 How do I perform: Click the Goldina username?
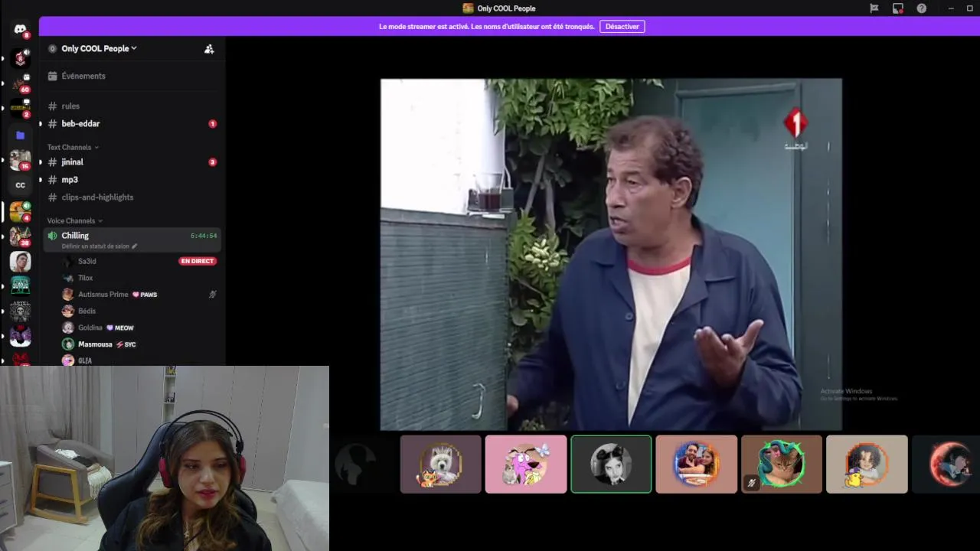point(90,328)
